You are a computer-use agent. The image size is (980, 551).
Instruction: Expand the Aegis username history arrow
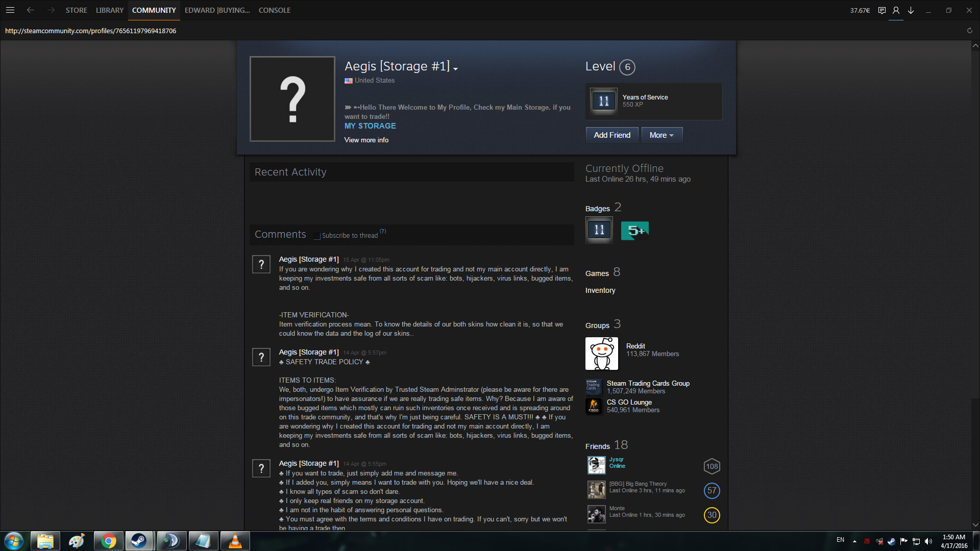click(455, 69)
